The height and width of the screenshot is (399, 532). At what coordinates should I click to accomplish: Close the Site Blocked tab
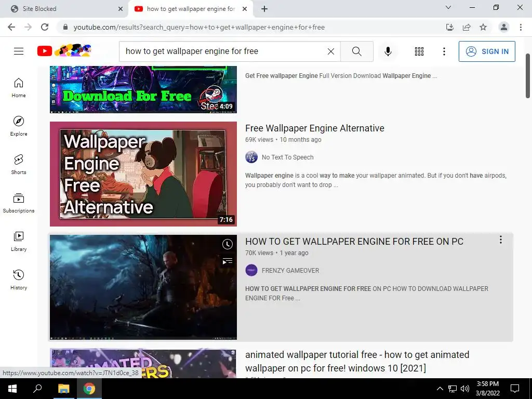(121, 9)
